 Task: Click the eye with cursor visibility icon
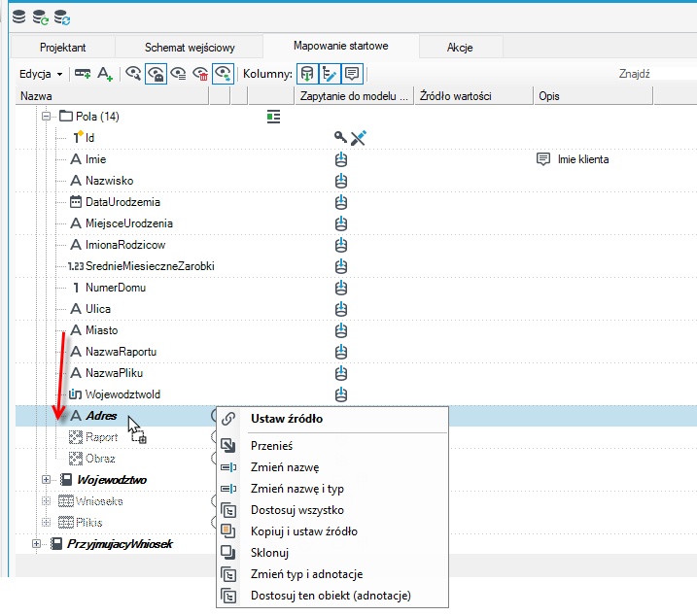133,73
